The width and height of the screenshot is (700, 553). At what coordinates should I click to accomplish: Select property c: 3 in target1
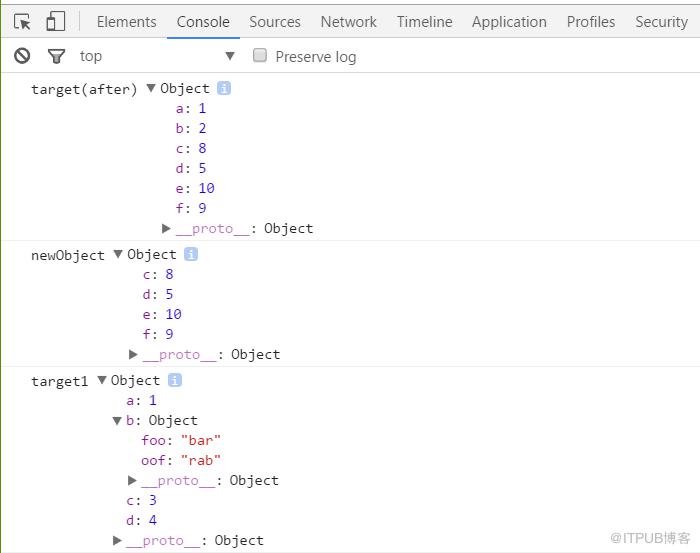coord(141,500)
